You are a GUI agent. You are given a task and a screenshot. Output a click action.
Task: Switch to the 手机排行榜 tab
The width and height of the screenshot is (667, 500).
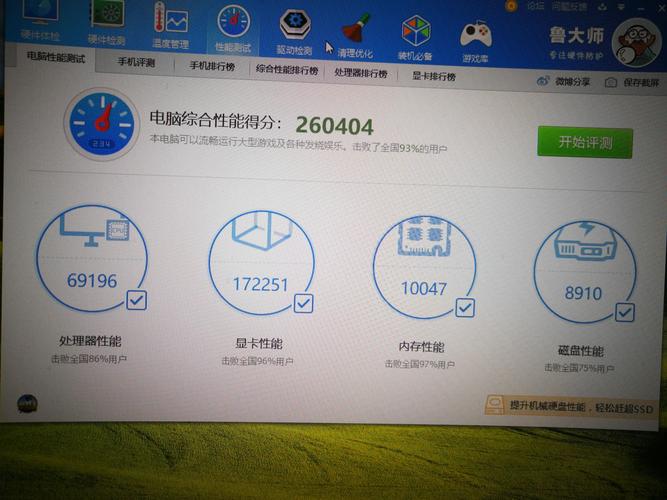pos(212,66)
